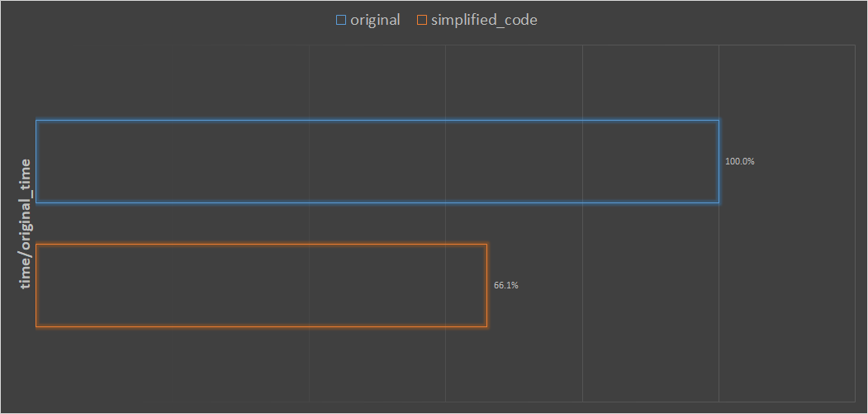Select the "simplified_code" legend text
The height and width of the screenshot is (414, 868).
point(484,21)
